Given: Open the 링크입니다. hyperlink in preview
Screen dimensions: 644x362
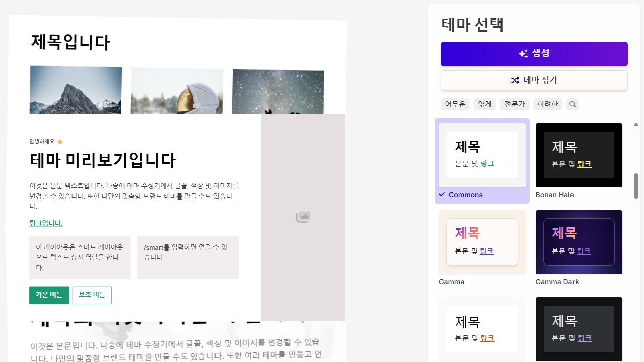Looking at the screenshot, I should tap(46, 223).
